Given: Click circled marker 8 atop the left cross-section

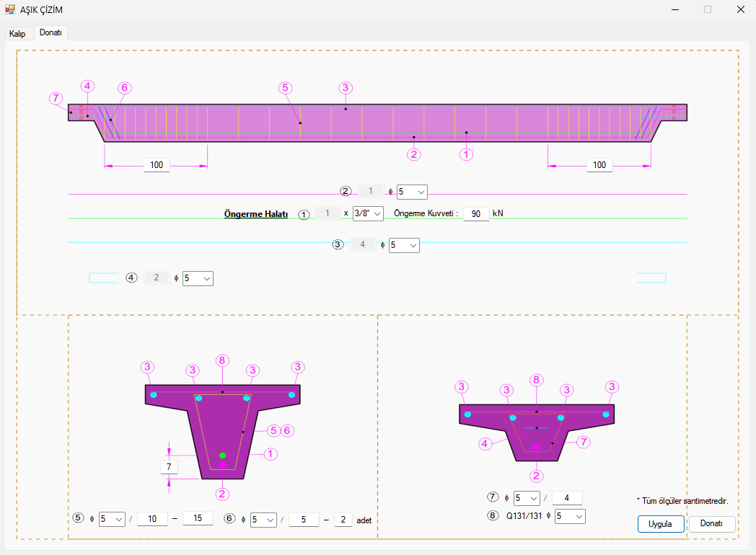Looking at the screenshot, I should click(222, 360).
